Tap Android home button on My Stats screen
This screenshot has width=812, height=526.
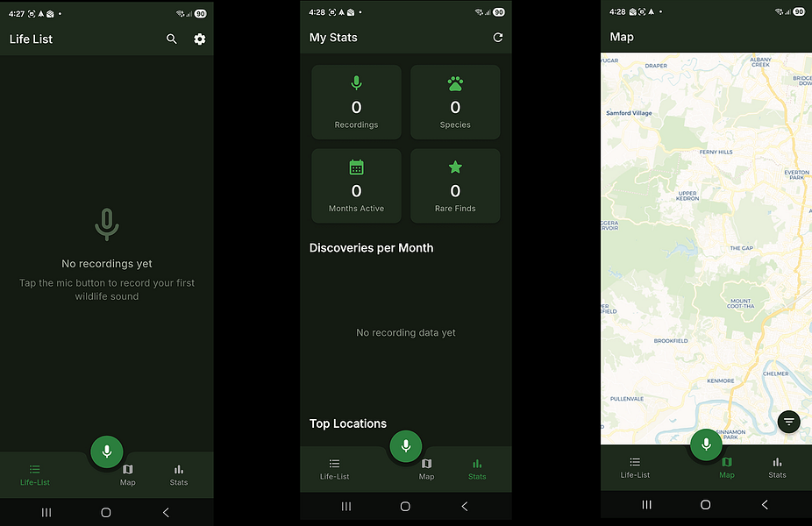[405, 506]
